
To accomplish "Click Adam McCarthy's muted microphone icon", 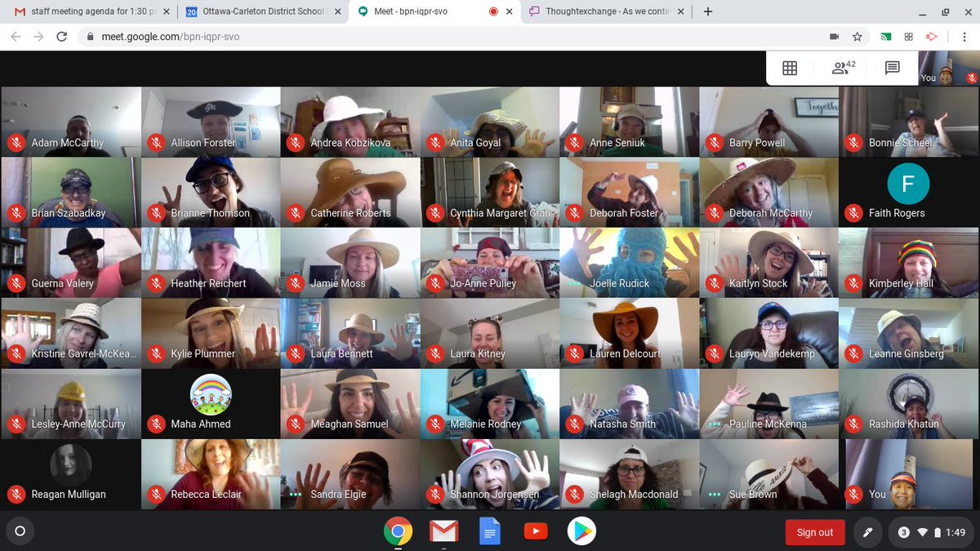I will pos(16,142).
